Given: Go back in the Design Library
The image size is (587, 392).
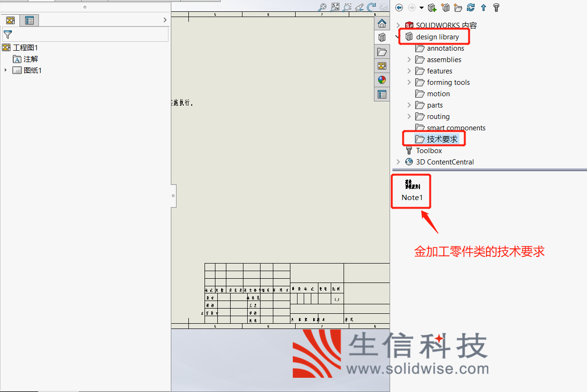Looking at the screenshot, I should 399,8.
